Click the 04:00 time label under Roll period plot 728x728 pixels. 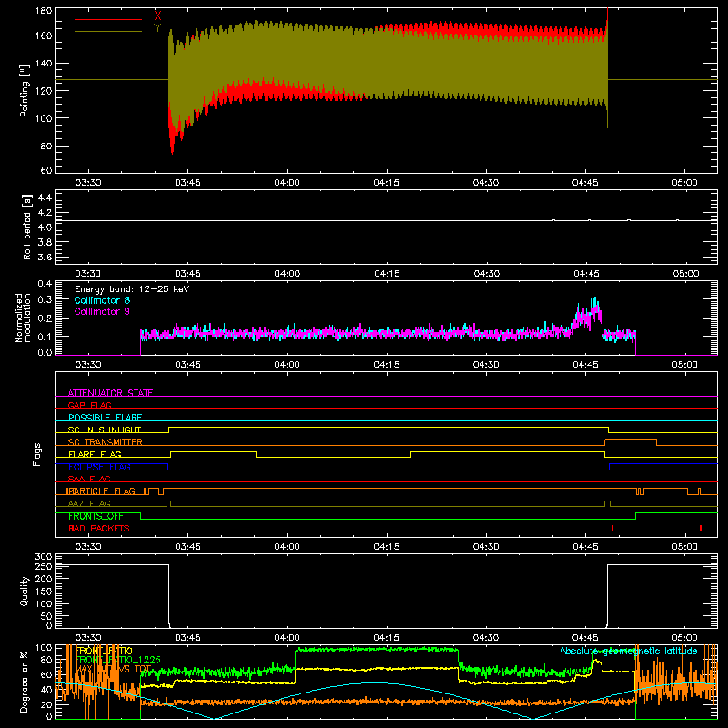point(287,274)
